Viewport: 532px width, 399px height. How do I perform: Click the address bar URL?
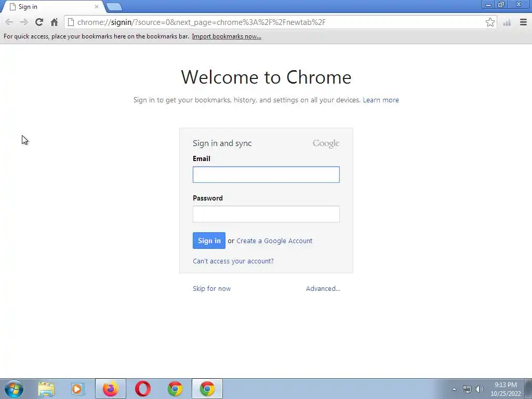201,22
